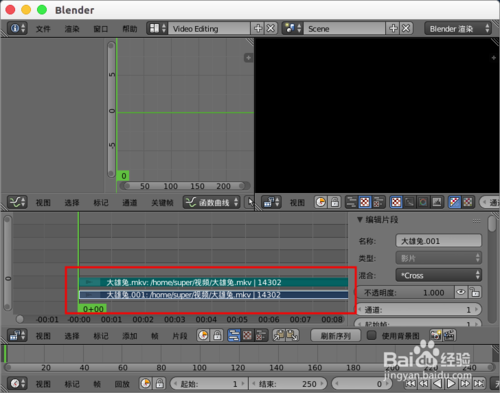Display color and alpha channels in preview
Screen dimensions: 500x393
[455, 202]
